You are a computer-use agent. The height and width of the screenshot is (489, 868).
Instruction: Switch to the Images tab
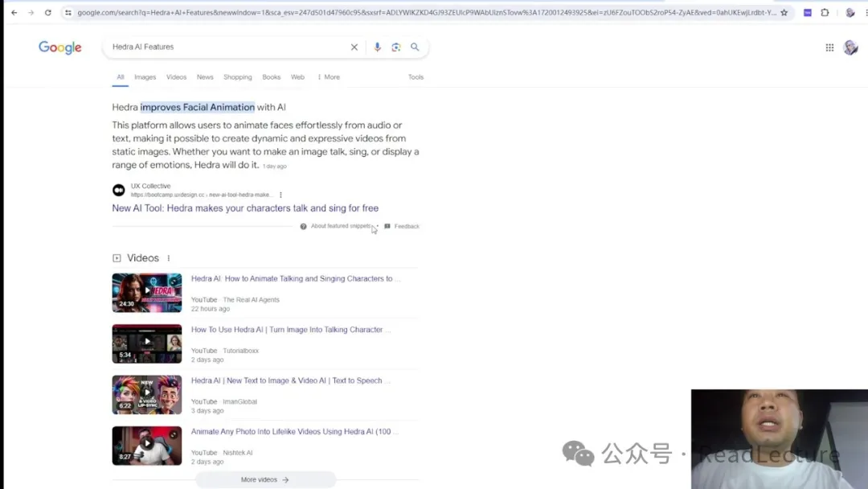coord(145,77)
